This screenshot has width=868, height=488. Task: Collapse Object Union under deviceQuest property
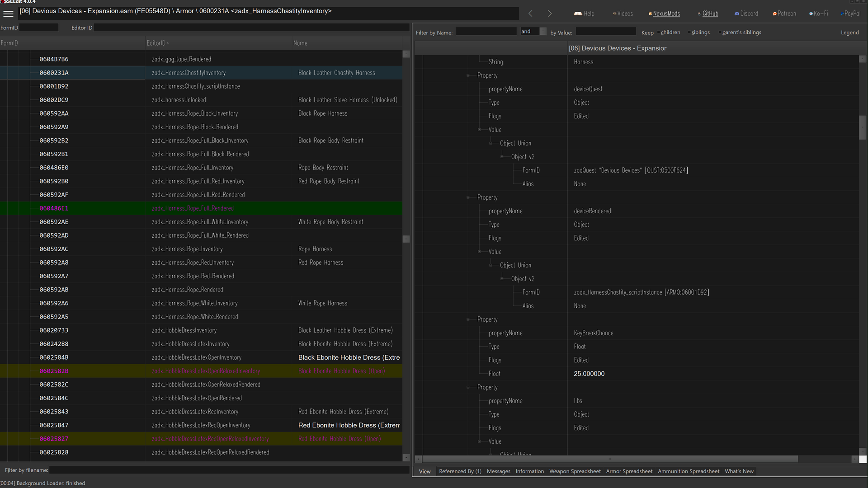[491, 143]
